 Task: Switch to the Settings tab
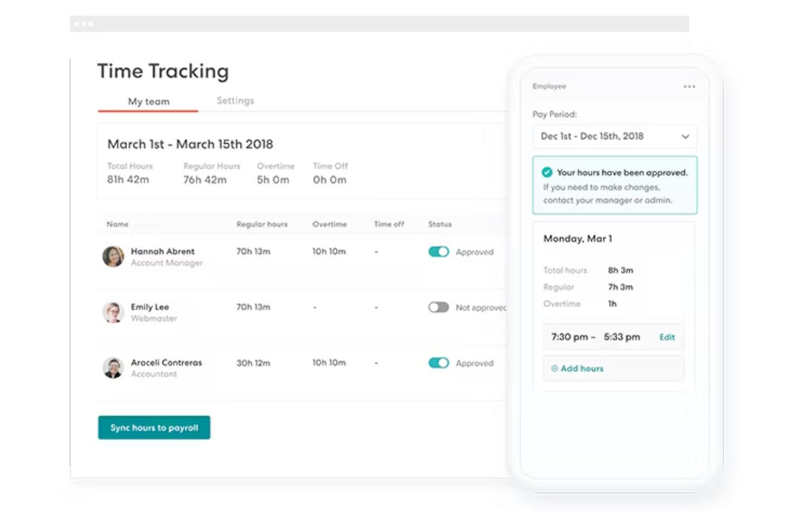(x=235, y=101)
